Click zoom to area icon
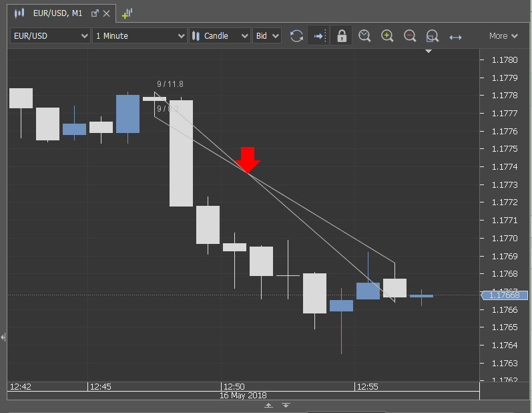 pyautogui.click(x=433, y=36)
